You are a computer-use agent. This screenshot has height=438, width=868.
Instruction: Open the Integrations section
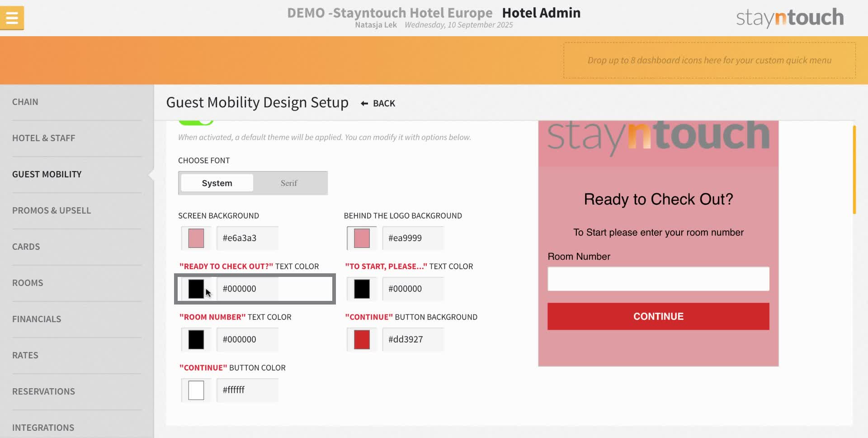point(43,428)
